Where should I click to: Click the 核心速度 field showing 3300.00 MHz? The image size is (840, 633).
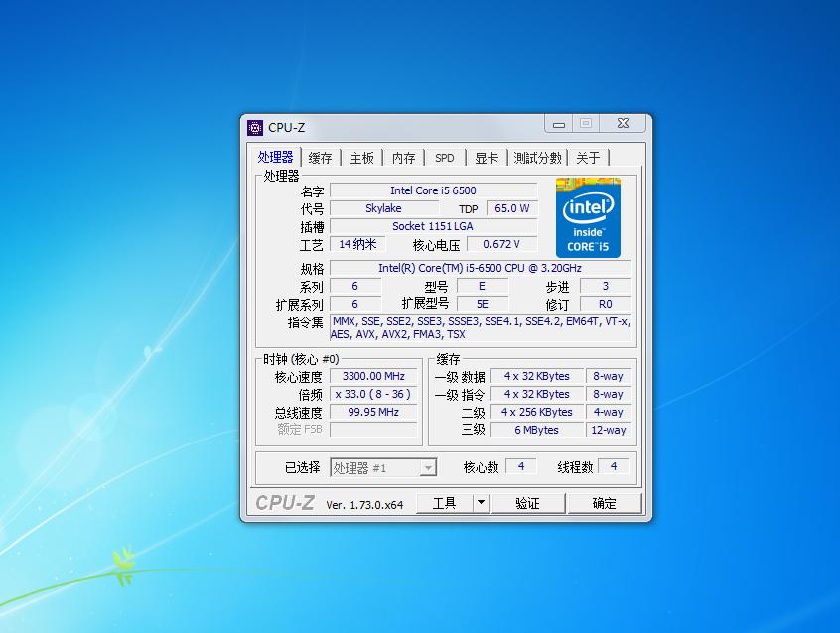click(x=372, y=376)
